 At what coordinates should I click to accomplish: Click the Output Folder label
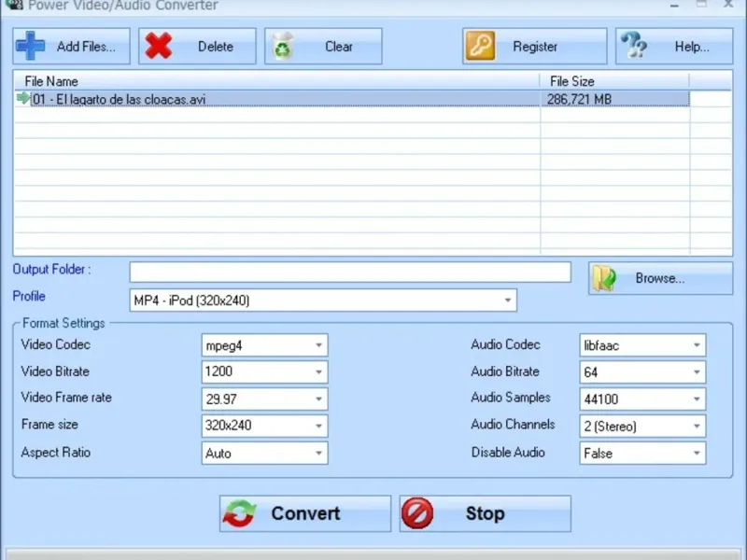tap(52, 269)
